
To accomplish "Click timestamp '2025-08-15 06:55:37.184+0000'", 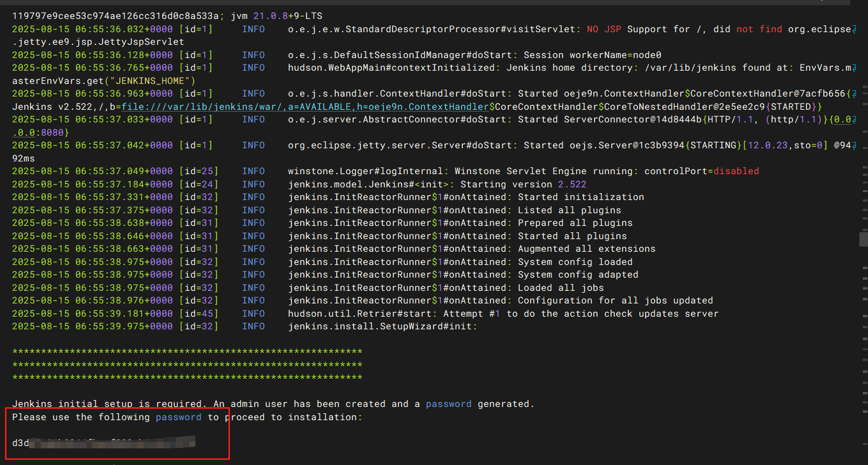I will pos(93,185).
